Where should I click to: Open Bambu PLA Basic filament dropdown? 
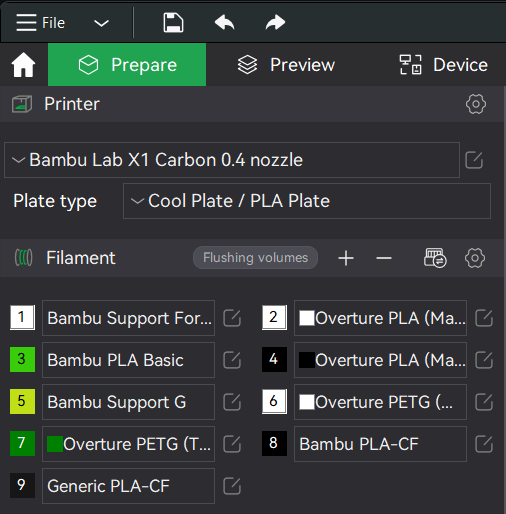tap(128, 360)
